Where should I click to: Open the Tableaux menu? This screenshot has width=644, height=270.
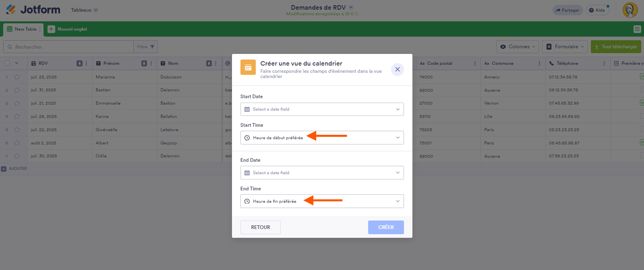click(84, 10)
